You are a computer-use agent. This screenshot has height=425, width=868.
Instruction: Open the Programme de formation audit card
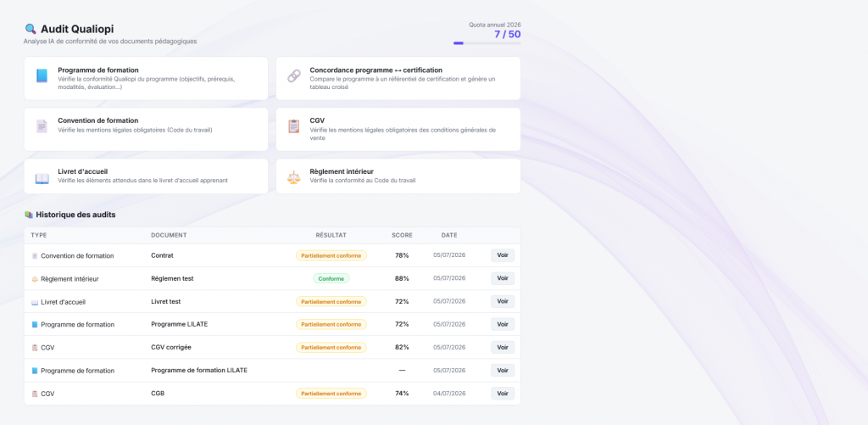146,78
